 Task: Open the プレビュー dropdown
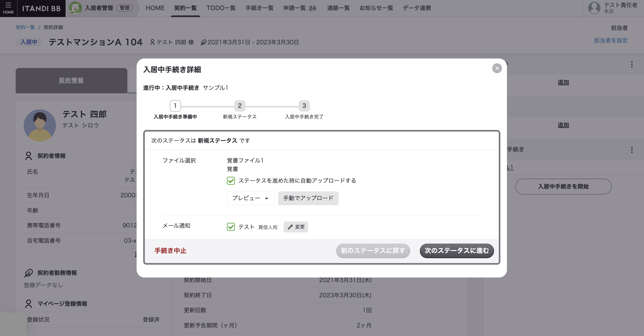(x=250, y=198)
